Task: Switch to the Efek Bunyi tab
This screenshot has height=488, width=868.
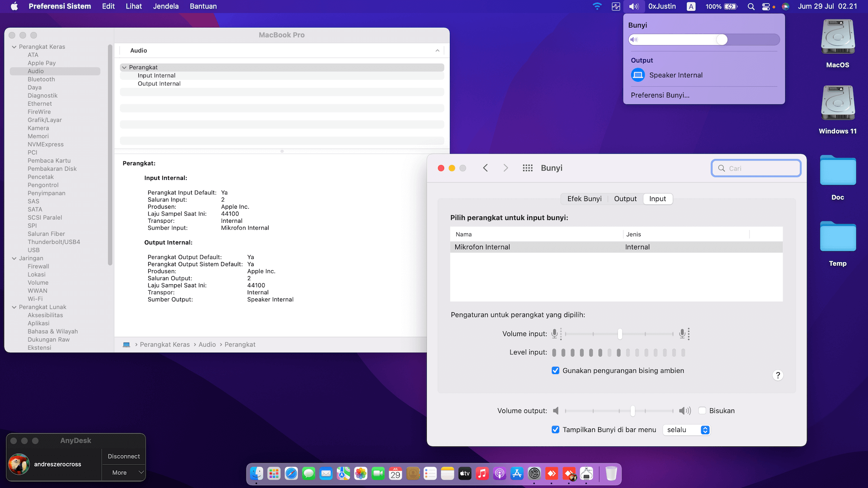Action: (x=584, y=199)
